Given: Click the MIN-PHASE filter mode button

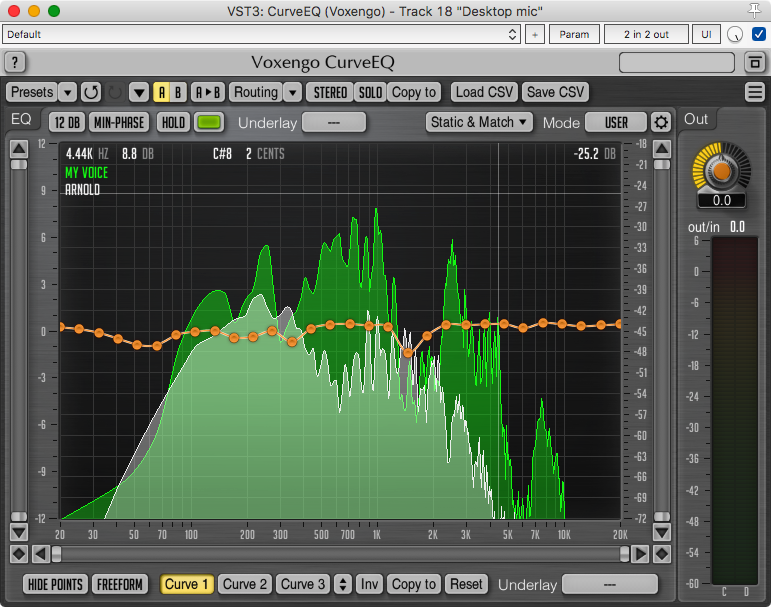Looking at the screenshot, I should tap(119, 123).
